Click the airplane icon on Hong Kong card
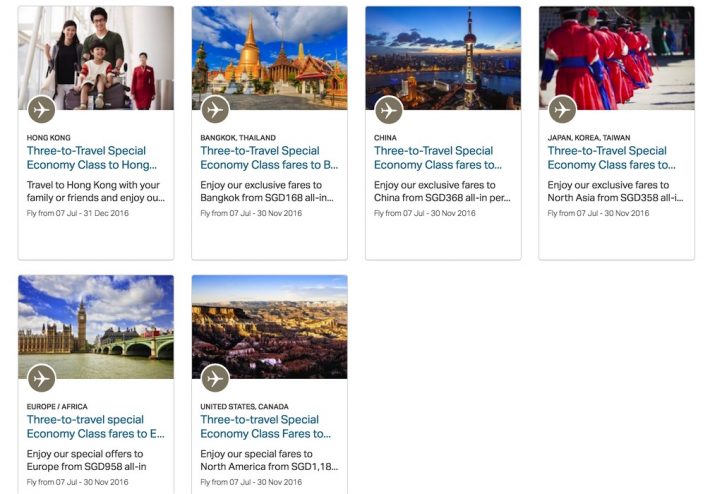The width and height of the screenshot is (710, 494). click(x=42, y=110)
